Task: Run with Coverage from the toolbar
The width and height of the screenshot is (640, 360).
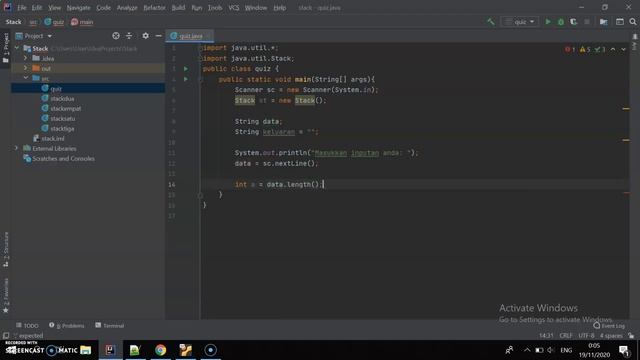Action: point(573,22)
